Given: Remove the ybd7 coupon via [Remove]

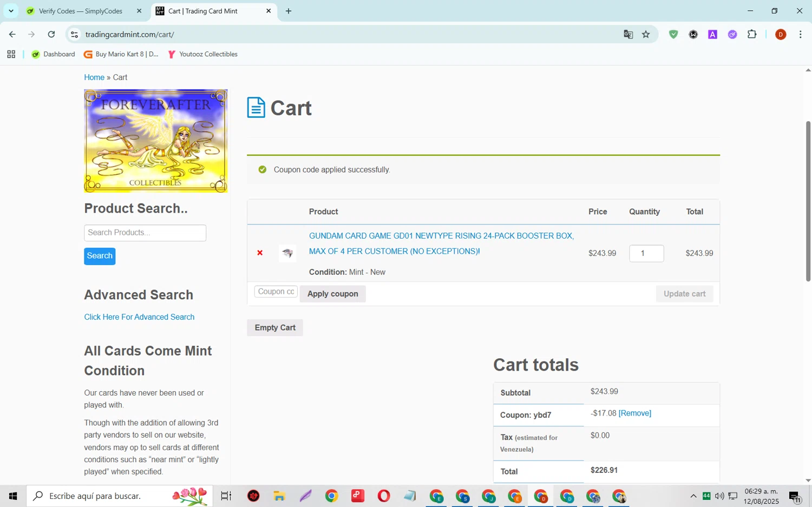Looking at the screenshot, I should (635, 413).
